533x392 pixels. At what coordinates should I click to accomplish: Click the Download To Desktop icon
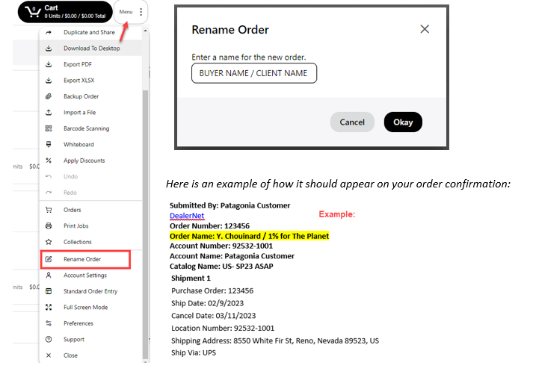coord(49,49)
